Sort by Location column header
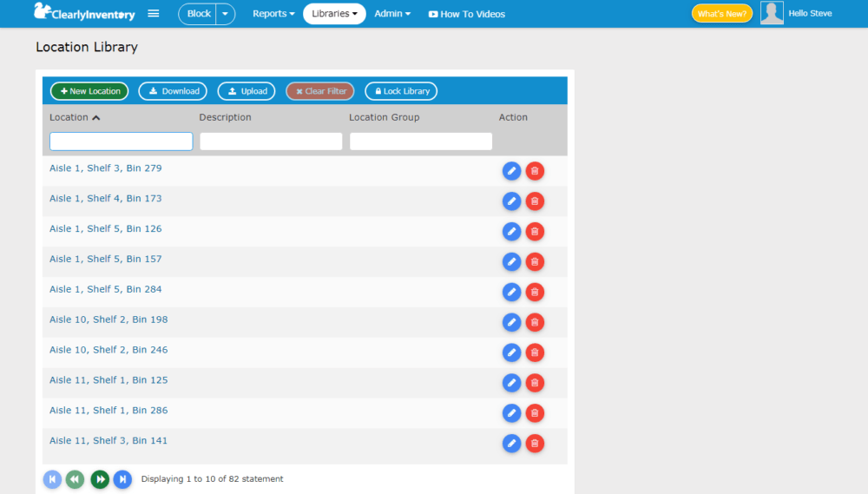Image resolution: width=868 pixels, height=494 pixels. tap(75, 117)
